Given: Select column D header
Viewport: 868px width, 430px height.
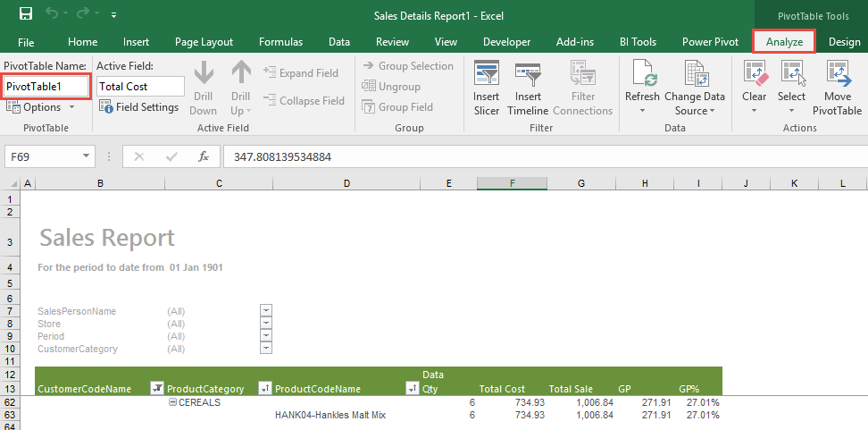Looking at the screenshot, I should point(346,183).
